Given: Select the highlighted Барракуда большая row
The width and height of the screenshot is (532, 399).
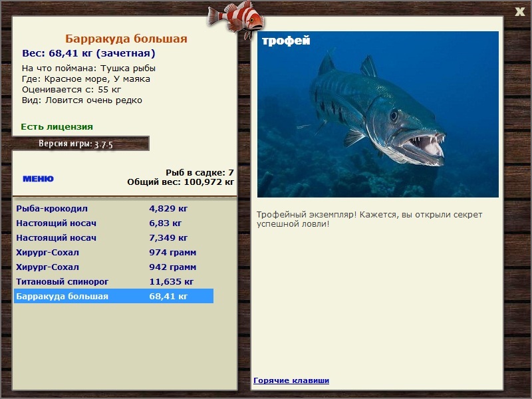Looking at the screenshot, I should (x=114, y=296).
